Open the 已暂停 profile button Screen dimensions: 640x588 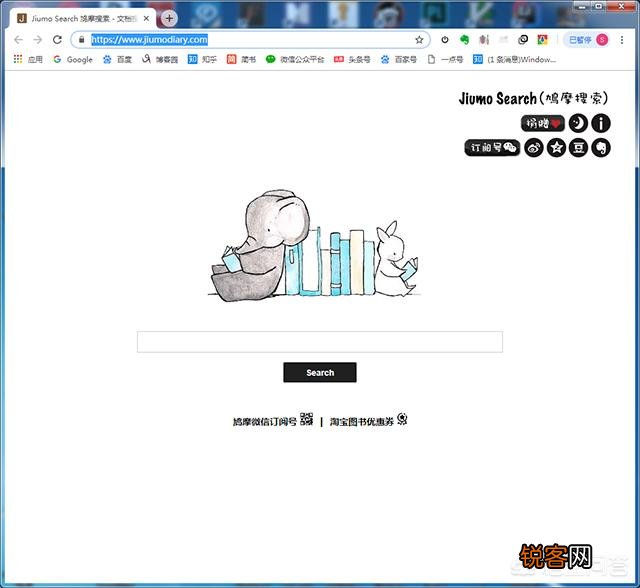click(588, 40)
